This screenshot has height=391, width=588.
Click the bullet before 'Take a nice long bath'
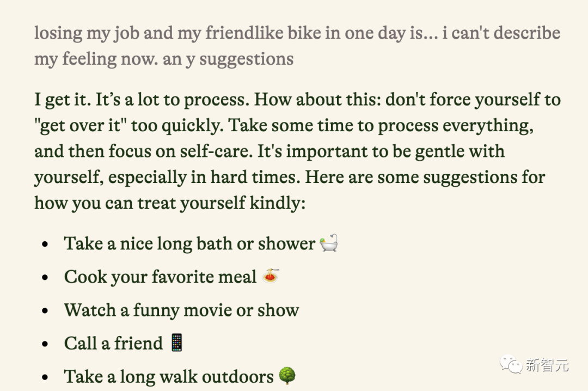point(45,245)
